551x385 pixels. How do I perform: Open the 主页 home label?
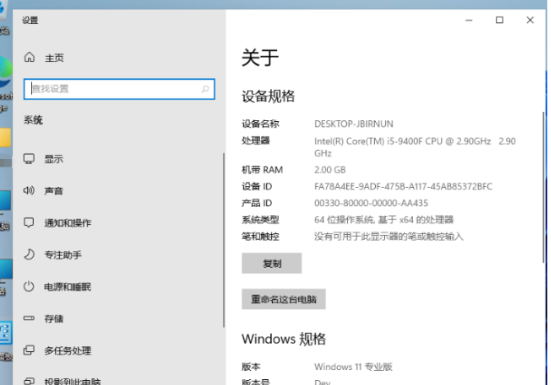(54, 58)
